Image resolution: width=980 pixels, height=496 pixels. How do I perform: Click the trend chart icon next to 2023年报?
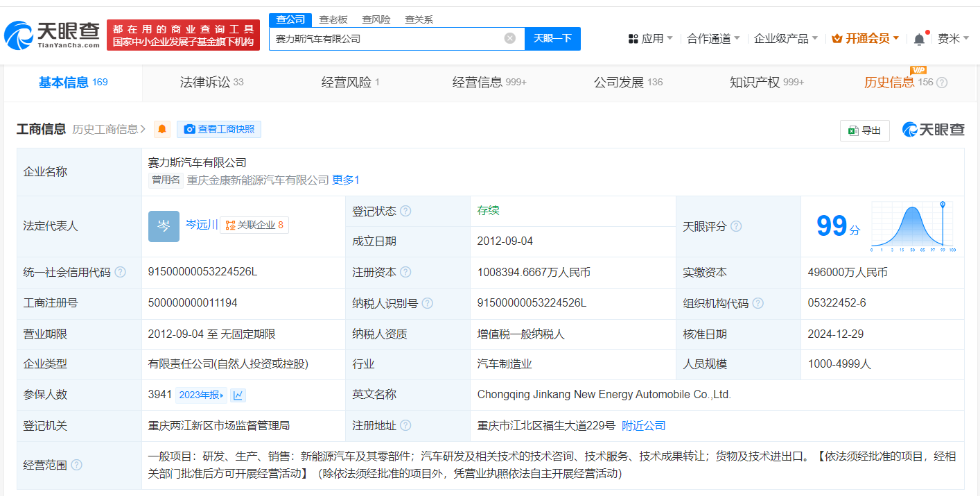238,395
